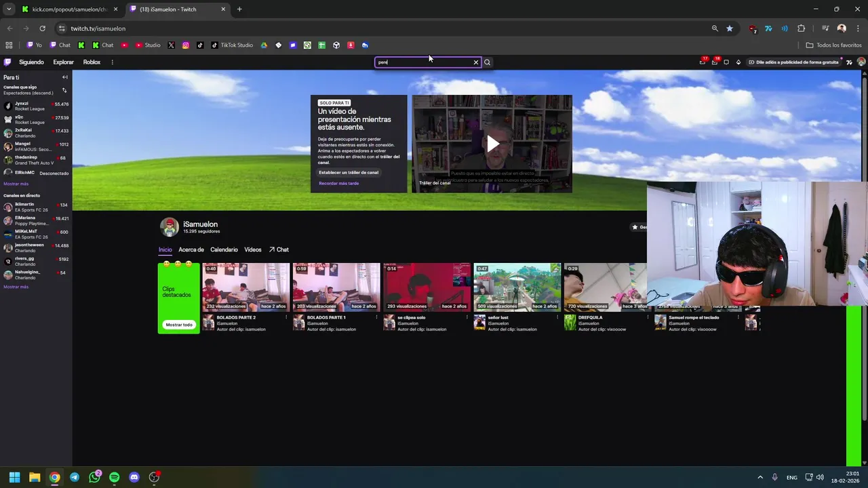
Task: Change followed channels sort order
Action: click(x=64, y=90)
